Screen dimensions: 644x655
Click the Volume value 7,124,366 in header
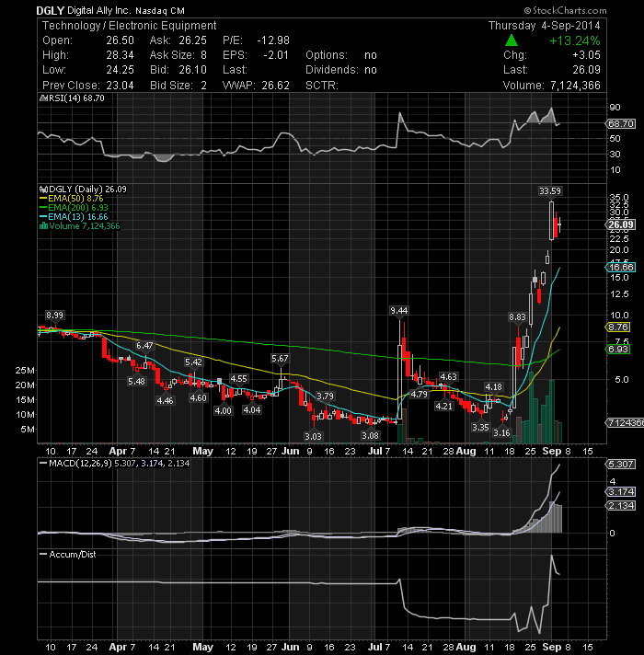pos(575,86)
